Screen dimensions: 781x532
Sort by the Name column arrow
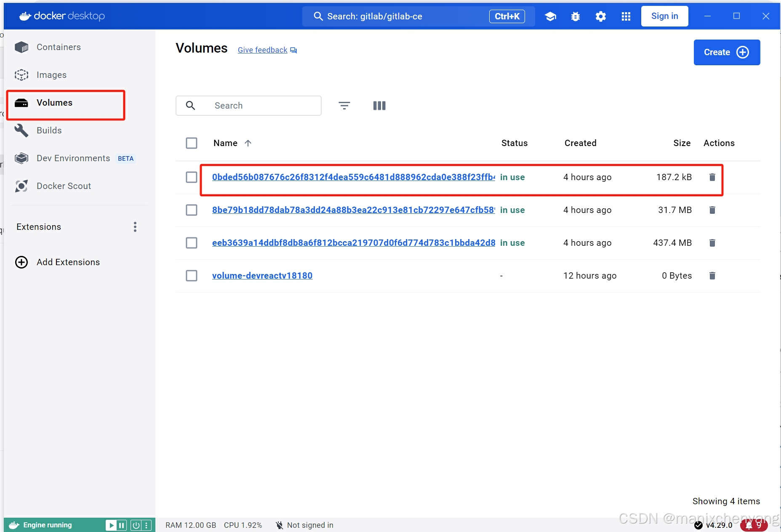tap(248, 143)
